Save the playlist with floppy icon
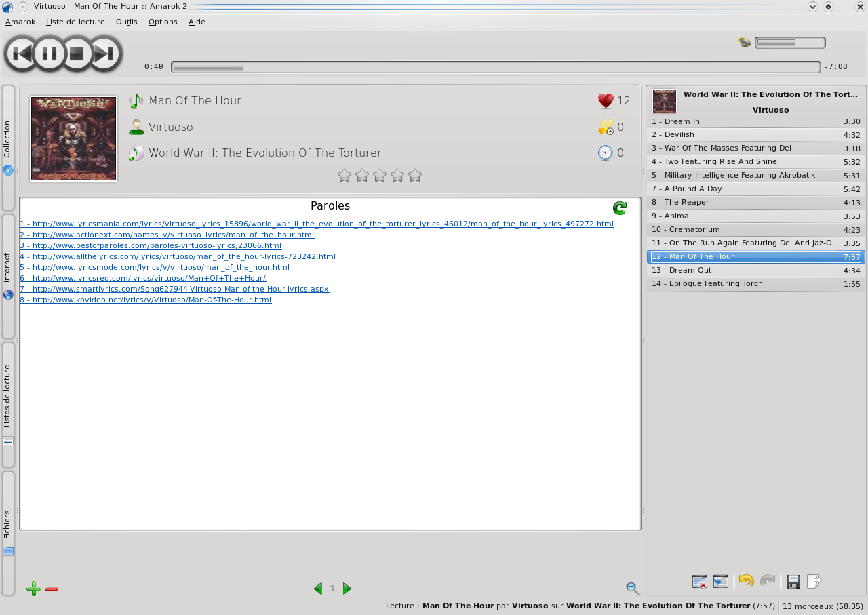The image size is (868, 615). click(x=793, y=582)
